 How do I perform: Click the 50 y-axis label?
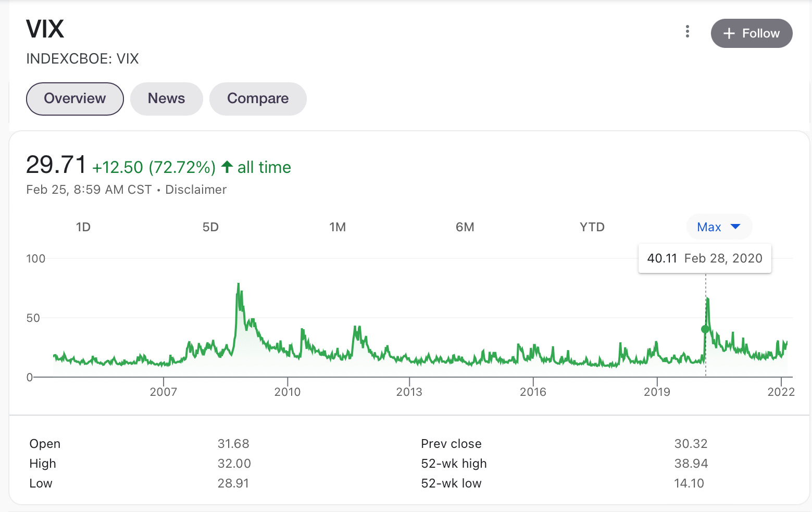coord(33,318)
